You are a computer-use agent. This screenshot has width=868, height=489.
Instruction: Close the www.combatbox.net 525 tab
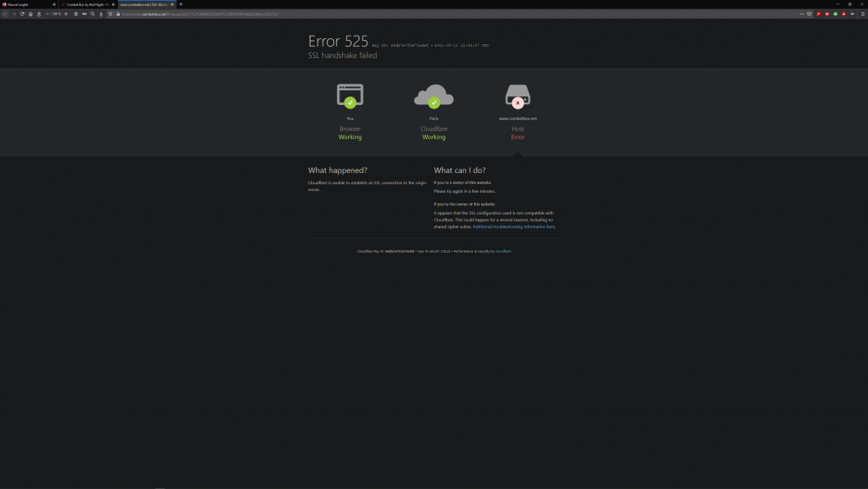[x=172, y=4]
